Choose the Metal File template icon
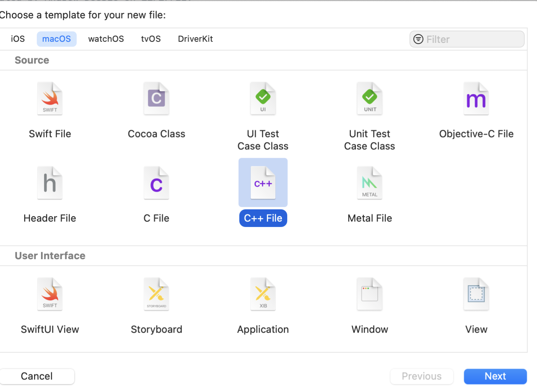Screen dimensions: 537x392 (370, 183)
